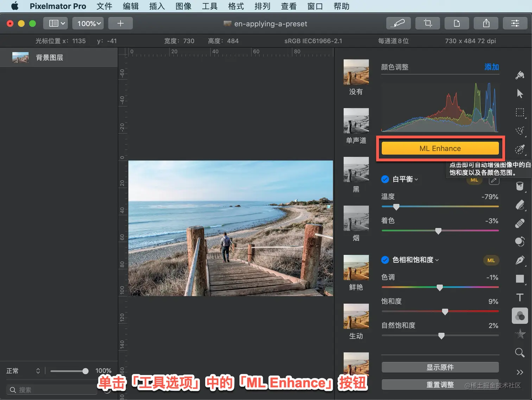This screenshot has width=532, height=400.
Task: Click the 添加 link in 颜色调整
Action: point(492,67)
